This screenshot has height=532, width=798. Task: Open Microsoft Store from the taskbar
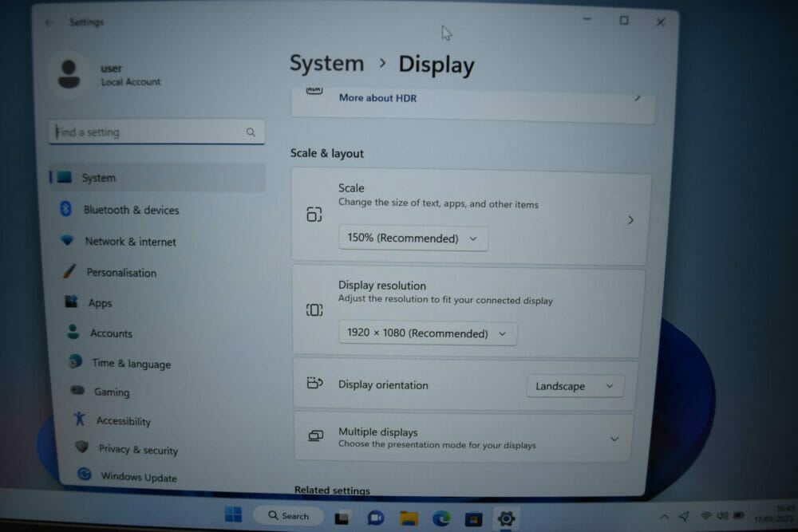(x=473, y=518)
